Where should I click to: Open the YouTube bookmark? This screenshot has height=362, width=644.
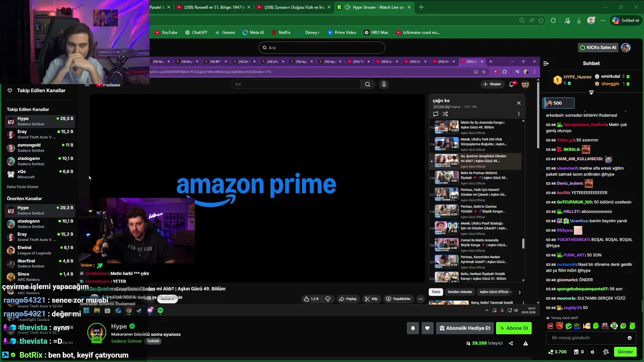(166, 32)
